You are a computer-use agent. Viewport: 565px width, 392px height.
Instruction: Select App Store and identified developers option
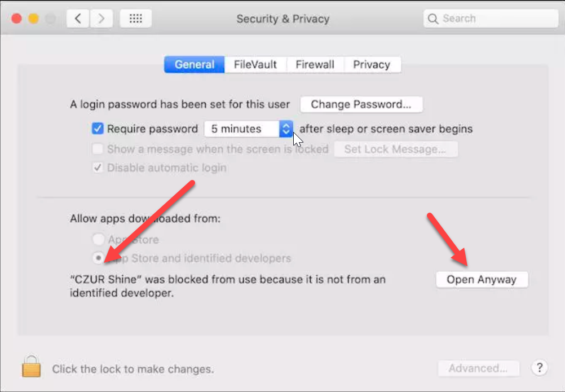click(x=99, y=258)
